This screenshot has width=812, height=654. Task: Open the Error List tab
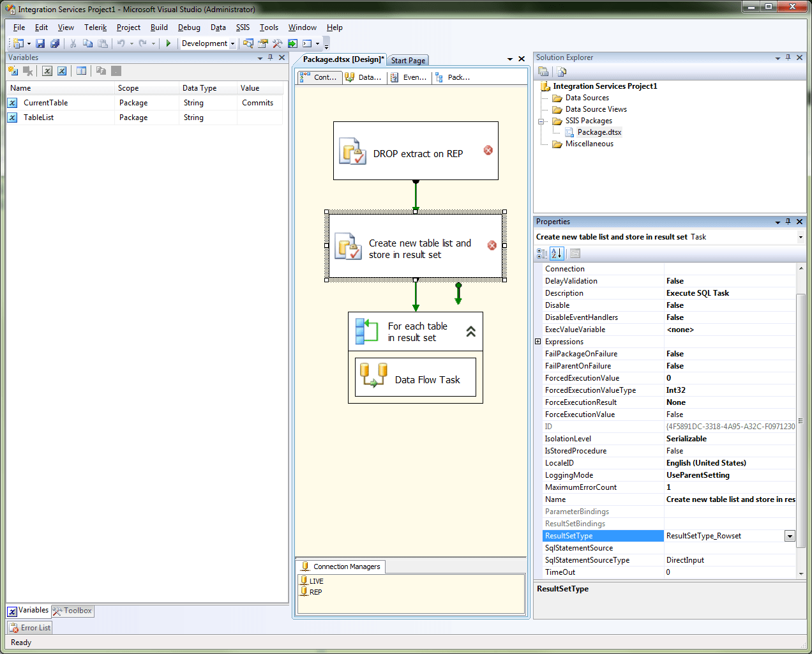tap(30, 628)
